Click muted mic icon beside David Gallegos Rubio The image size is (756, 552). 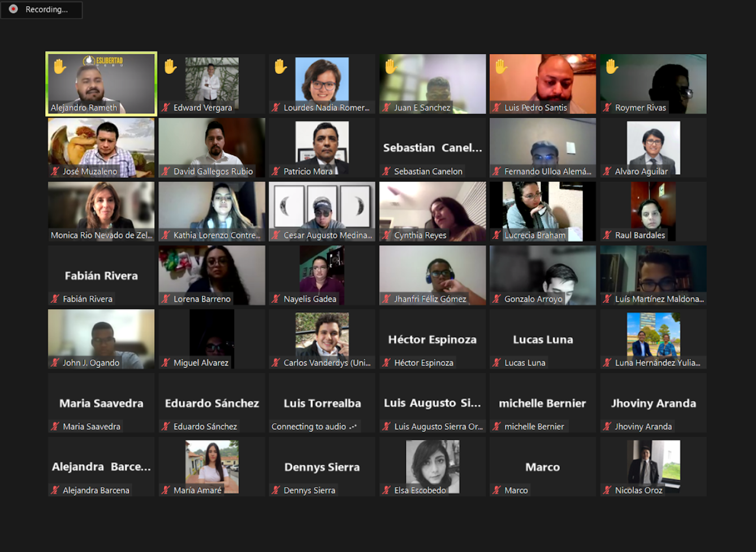166,171
